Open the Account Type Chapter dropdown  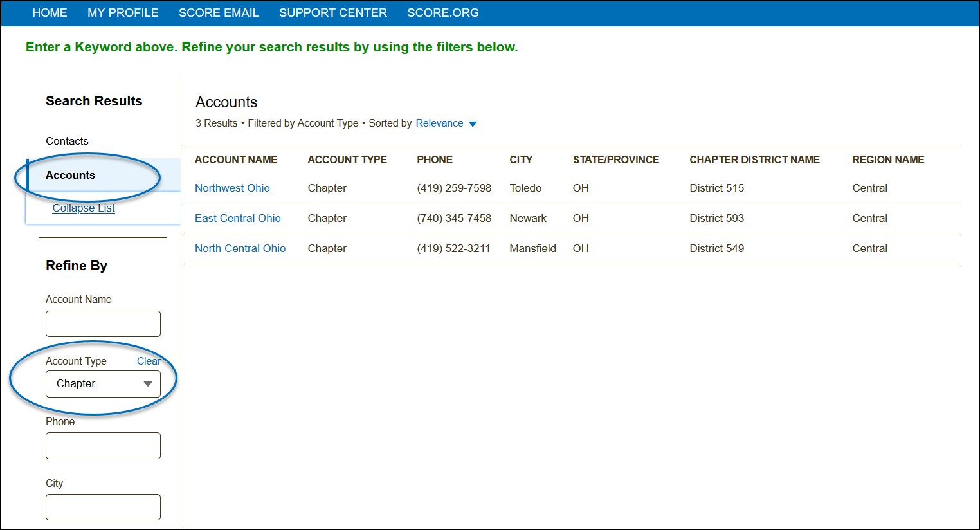(103, 384)
